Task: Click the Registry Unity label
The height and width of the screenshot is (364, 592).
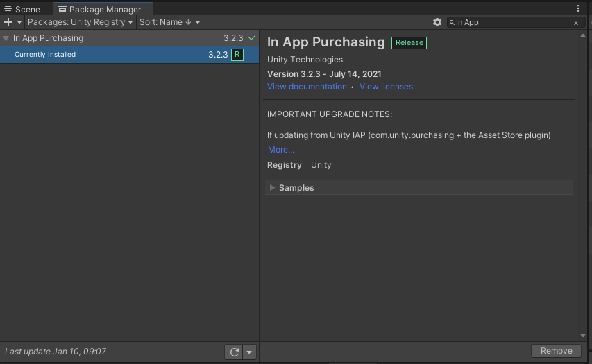Action: [x=299, y=165]
